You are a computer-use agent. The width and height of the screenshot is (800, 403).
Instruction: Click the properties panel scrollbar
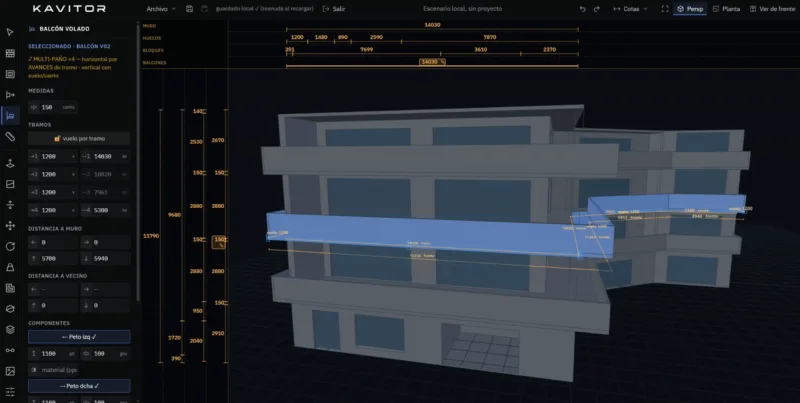(138, 161)
